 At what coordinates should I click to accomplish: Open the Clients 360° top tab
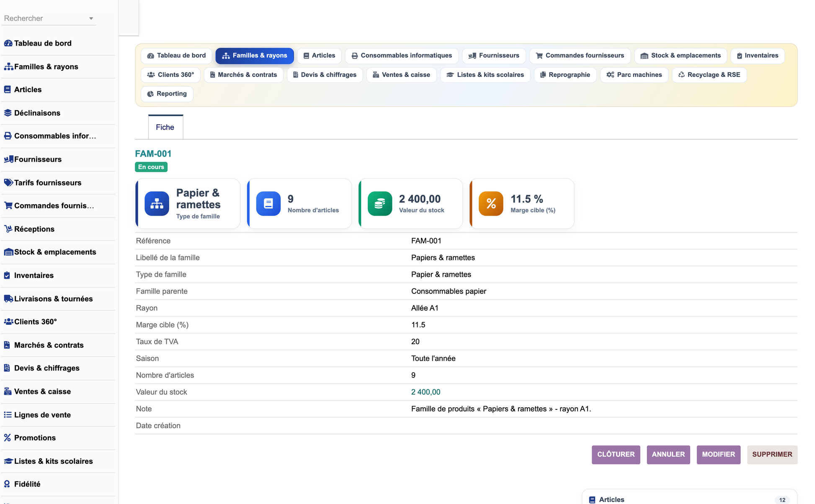pos(171,75)
